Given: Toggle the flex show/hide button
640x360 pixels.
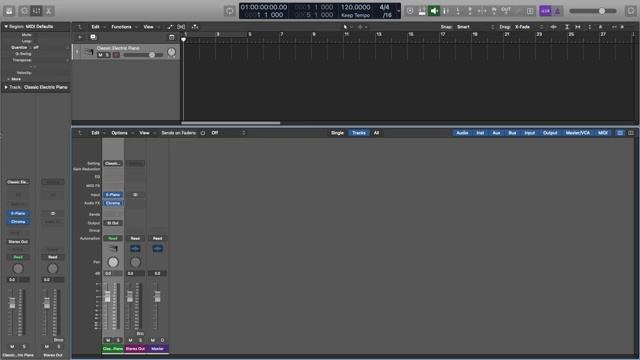Looking at the screenshot, I should tap(182, 27).
